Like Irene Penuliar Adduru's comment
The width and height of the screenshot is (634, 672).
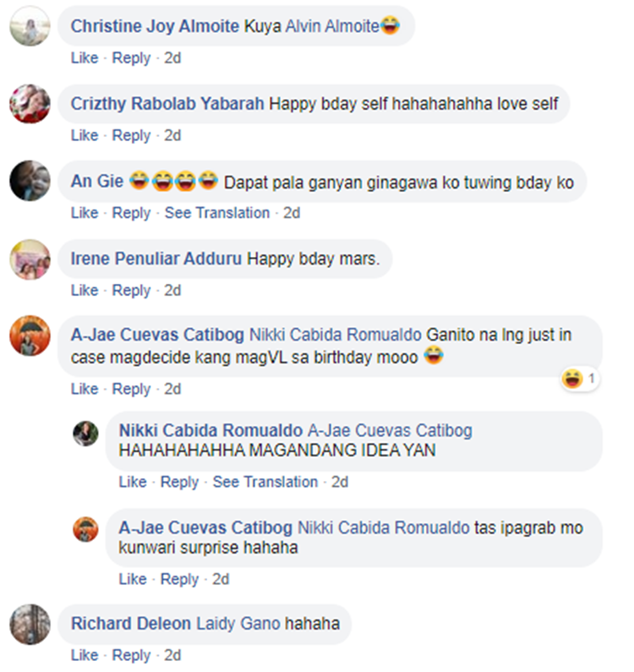pos(85,291)
